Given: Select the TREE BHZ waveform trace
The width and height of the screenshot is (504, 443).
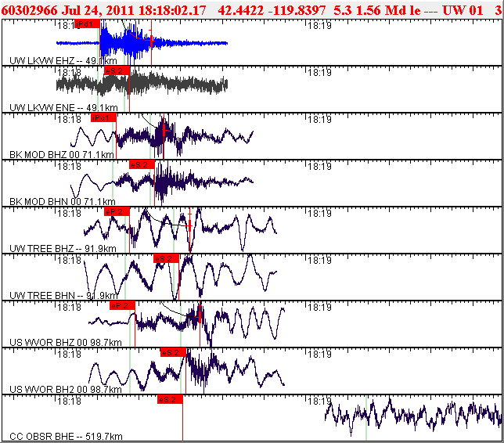Looking at the screenshot, I should click(180, 230).
